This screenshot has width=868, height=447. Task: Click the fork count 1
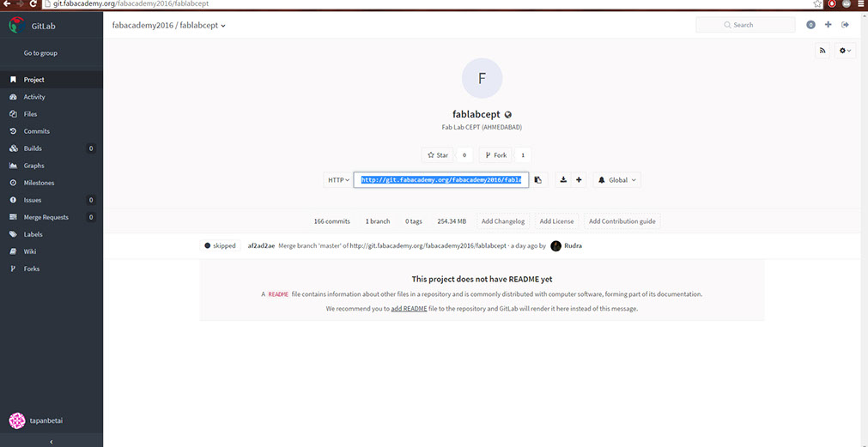click(523, 155)
